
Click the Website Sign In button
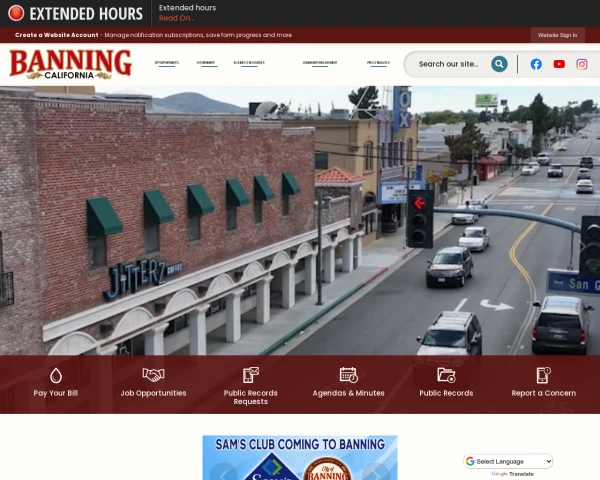(x=558, y=35)
